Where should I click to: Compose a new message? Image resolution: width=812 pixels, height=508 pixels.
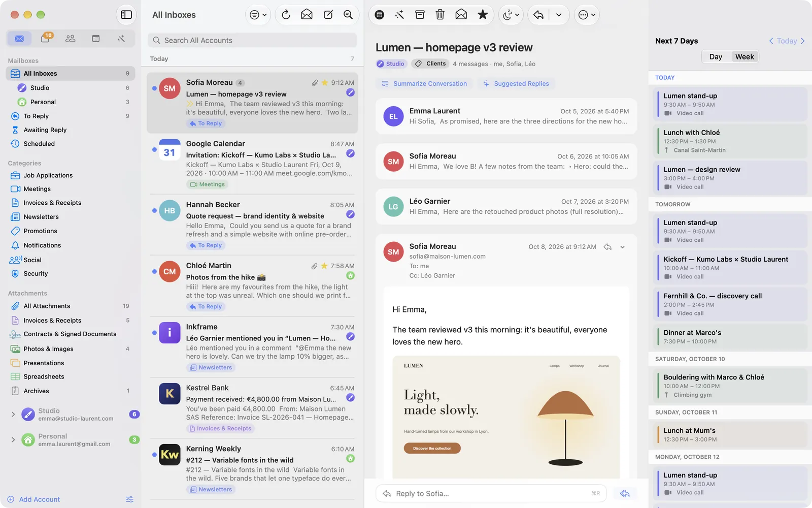[x=328, y=15]
